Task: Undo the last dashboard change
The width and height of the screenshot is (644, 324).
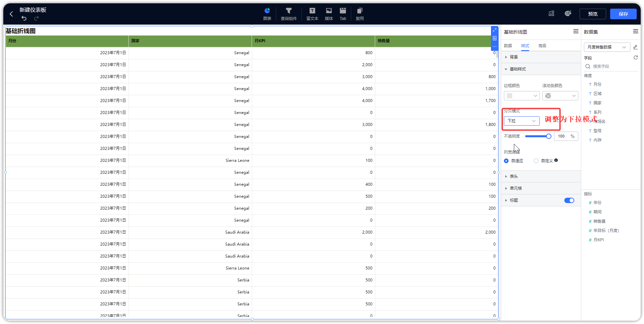Action: coord(24,18)
